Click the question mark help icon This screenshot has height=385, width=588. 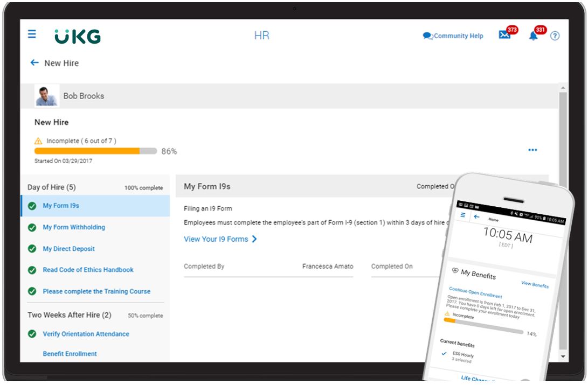pyautogui.click(x=556, y=36)
